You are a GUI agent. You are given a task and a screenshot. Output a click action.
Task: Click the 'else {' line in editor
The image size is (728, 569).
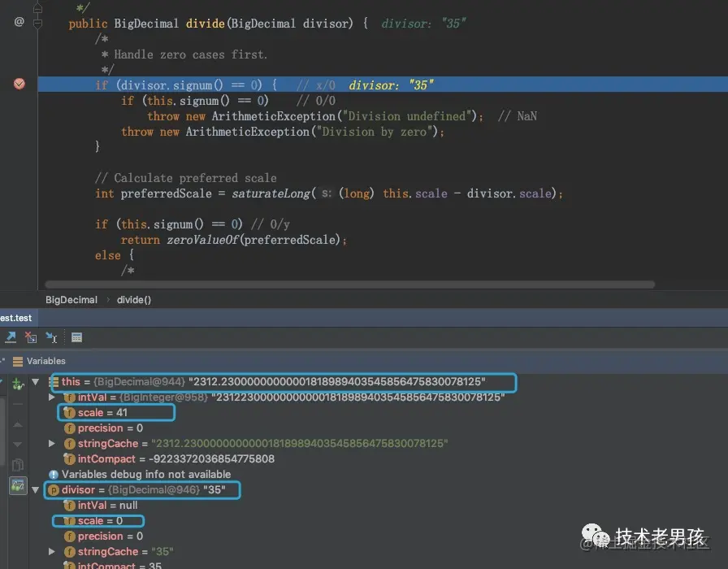pos(115,255)
